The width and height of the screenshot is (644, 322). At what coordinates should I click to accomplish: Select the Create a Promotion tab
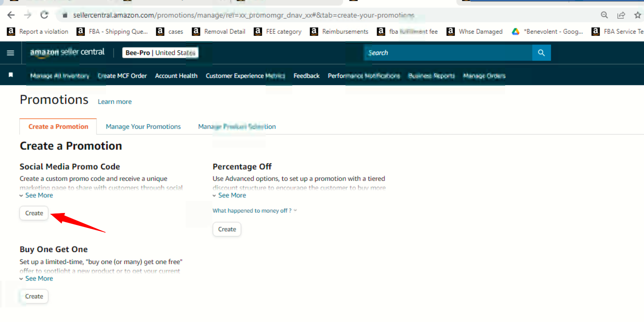pos(58,126)
